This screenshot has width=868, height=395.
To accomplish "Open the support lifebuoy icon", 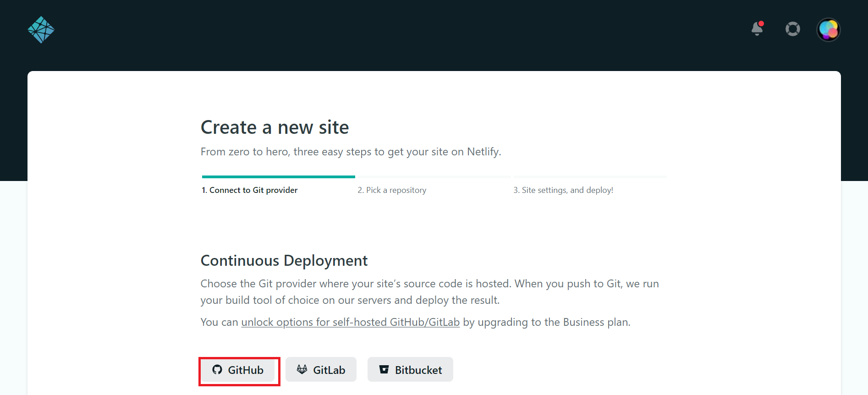I will point(792,29).
